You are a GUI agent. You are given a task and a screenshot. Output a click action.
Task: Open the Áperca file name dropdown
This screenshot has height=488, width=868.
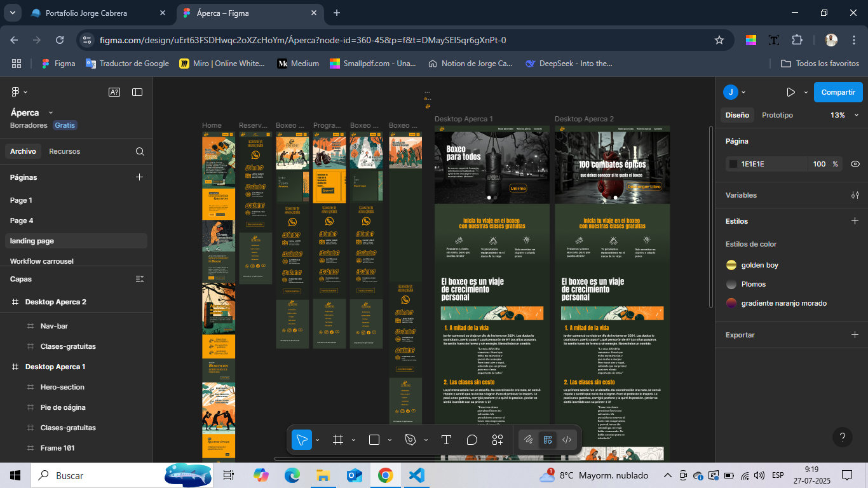[x=51, y=112]
